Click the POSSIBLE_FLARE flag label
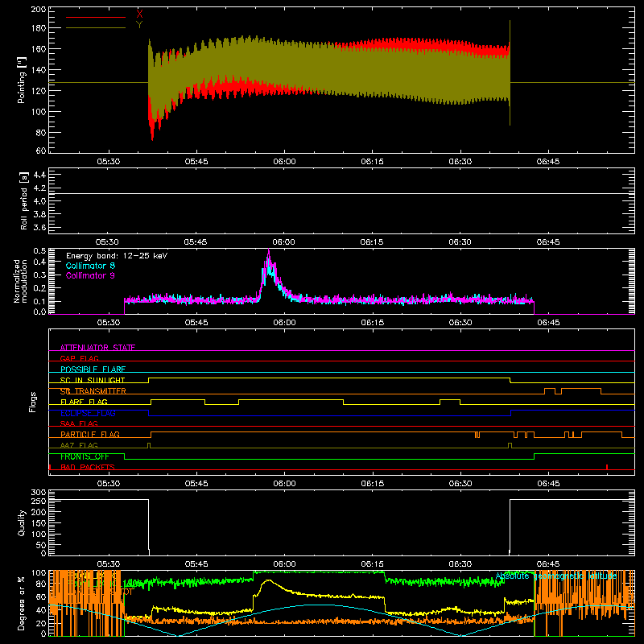644x644 pixels. click(93, 369)
